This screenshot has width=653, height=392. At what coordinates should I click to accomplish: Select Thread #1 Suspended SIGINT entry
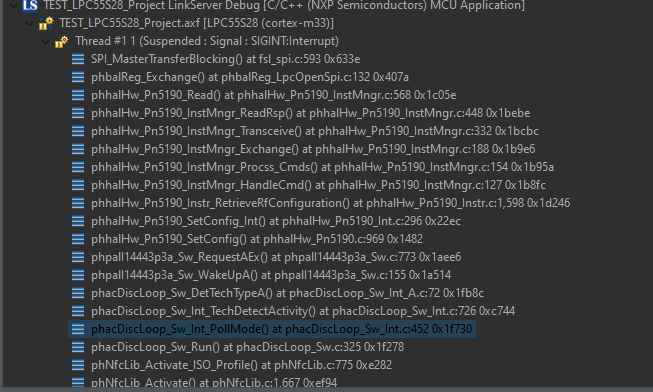[207, 41]
